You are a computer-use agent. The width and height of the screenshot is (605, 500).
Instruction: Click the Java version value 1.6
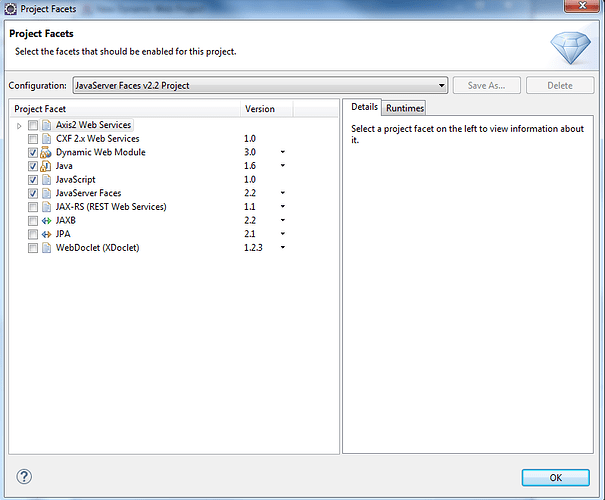pos(250,166)
